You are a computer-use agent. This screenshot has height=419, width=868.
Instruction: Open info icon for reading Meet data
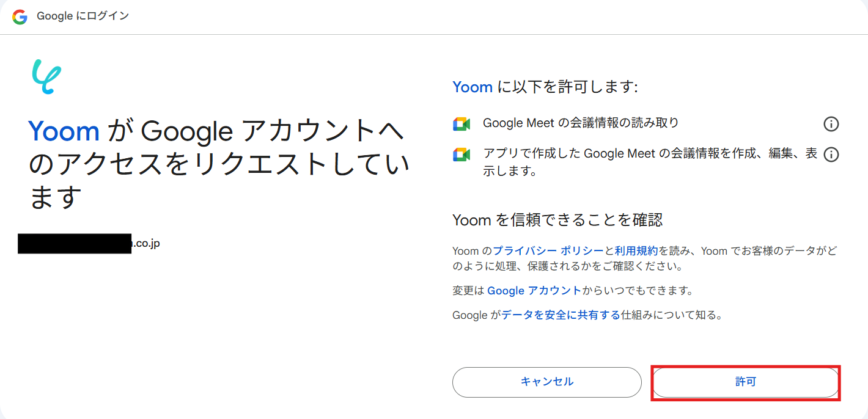[x=831, y=124]
